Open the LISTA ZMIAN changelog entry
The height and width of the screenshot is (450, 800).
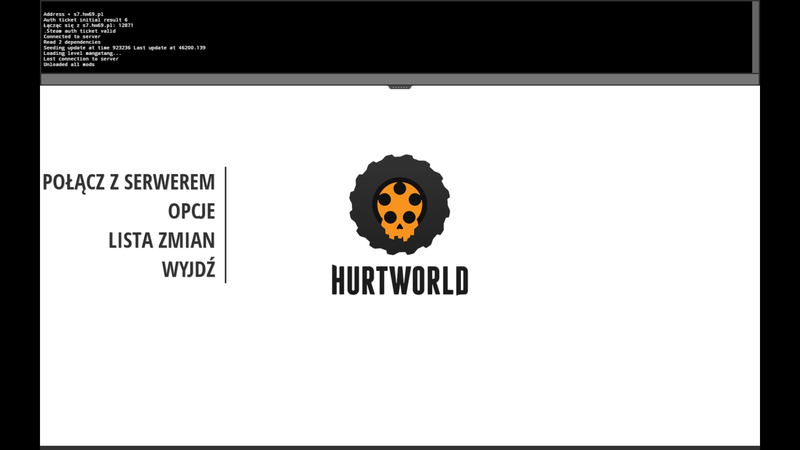(161, 240)
